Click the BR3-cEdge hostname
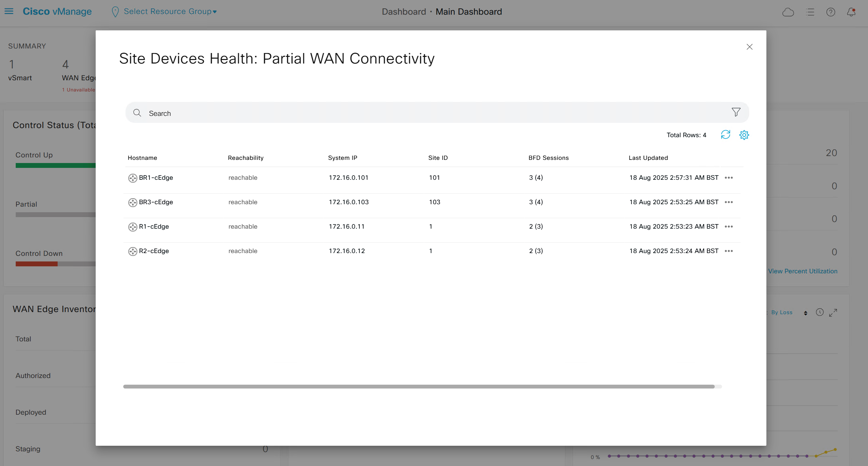868x466 pixels. point(156,202)
